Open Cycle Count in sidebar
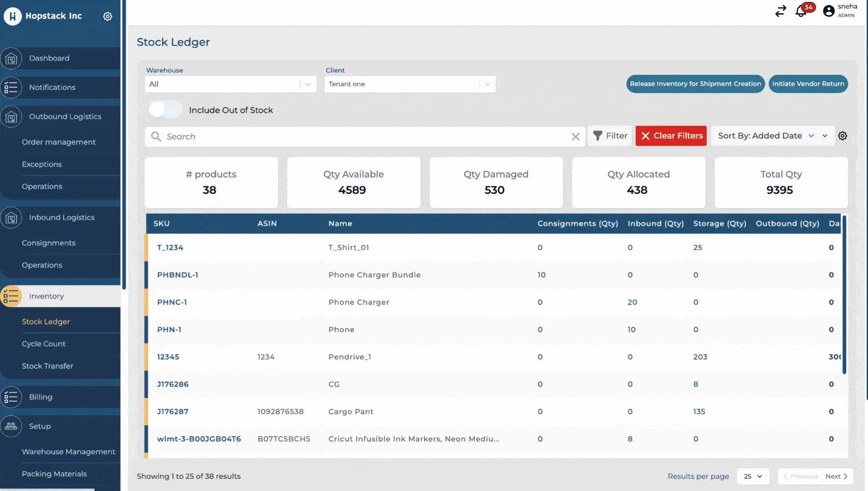The image size is (868, 491). tap(44, 344)
